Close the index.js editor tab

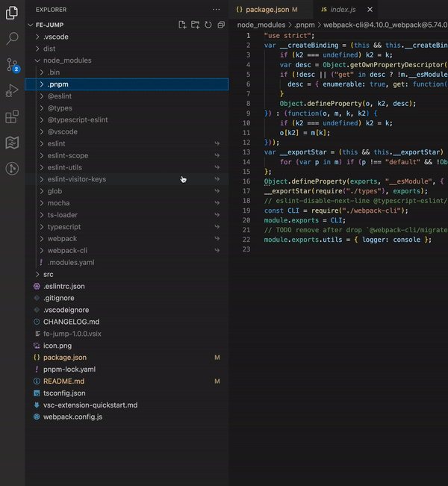(370, 10)
